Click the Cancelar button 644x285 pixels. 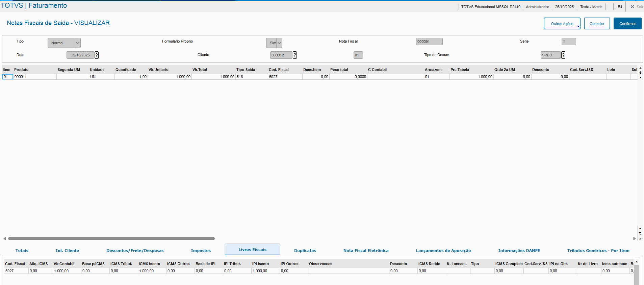(597, 24)
